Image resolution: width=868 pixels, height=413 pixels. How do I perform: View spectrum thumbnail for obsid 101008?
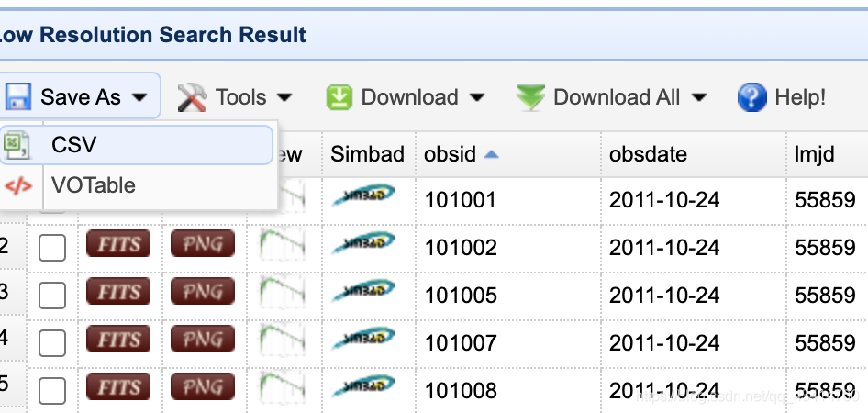pos(283,386)
